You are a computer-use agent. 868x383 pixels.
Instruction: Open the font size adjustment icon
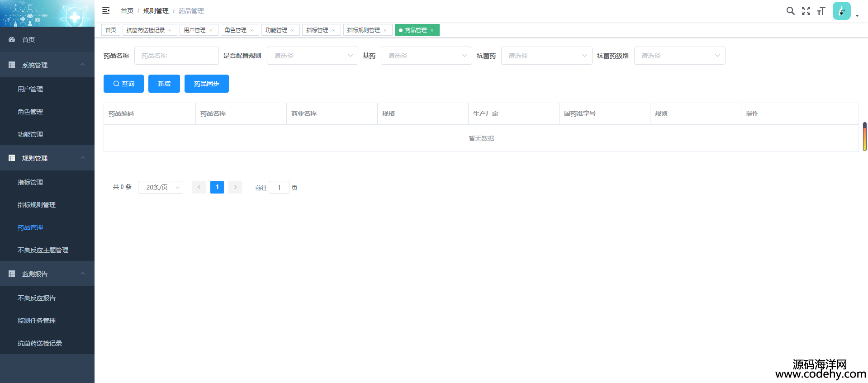821,11
